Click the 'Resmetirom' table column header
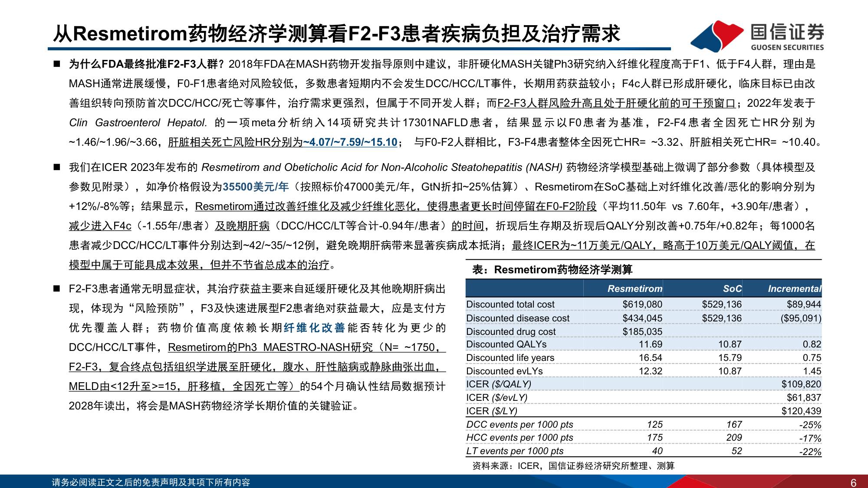Viewport: 868px width, 488px height. [635, 289]
